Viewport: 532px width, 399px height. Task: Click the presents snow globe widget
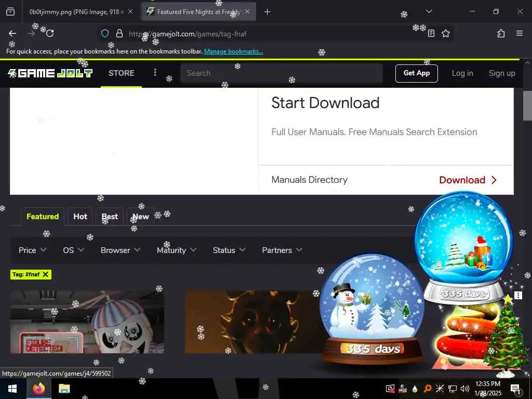tap(463, 247)
